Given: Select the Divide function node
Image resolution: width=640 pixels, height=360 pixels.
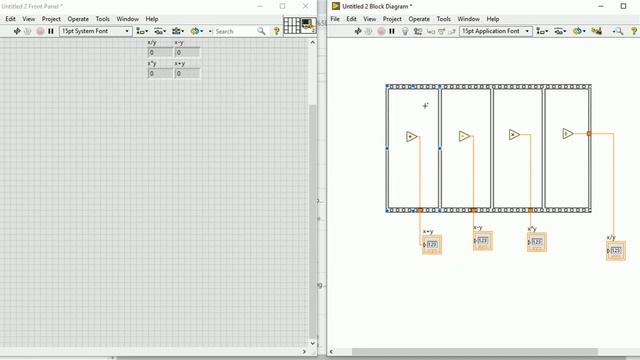Looking at the screenshot, I should click(x=567, y=133).
